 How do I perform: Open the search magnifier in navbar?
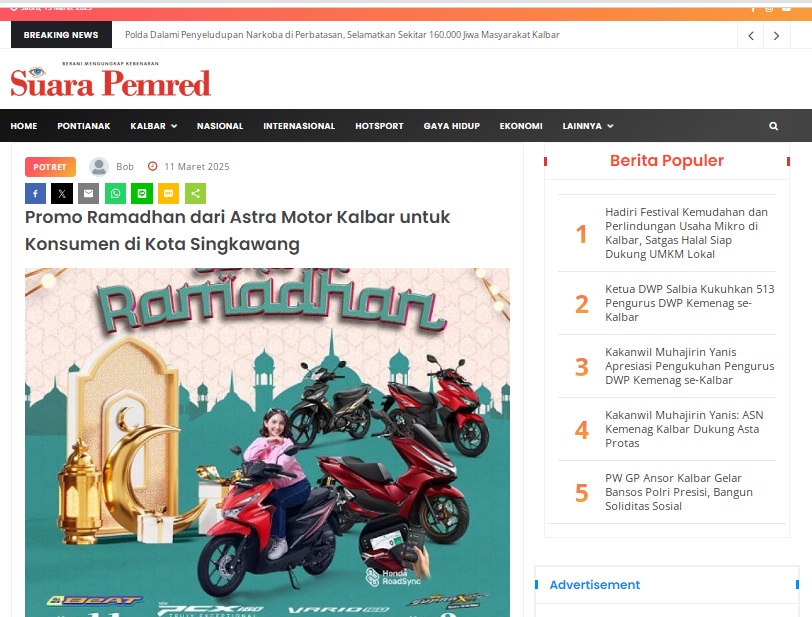[x=773, y=126]
